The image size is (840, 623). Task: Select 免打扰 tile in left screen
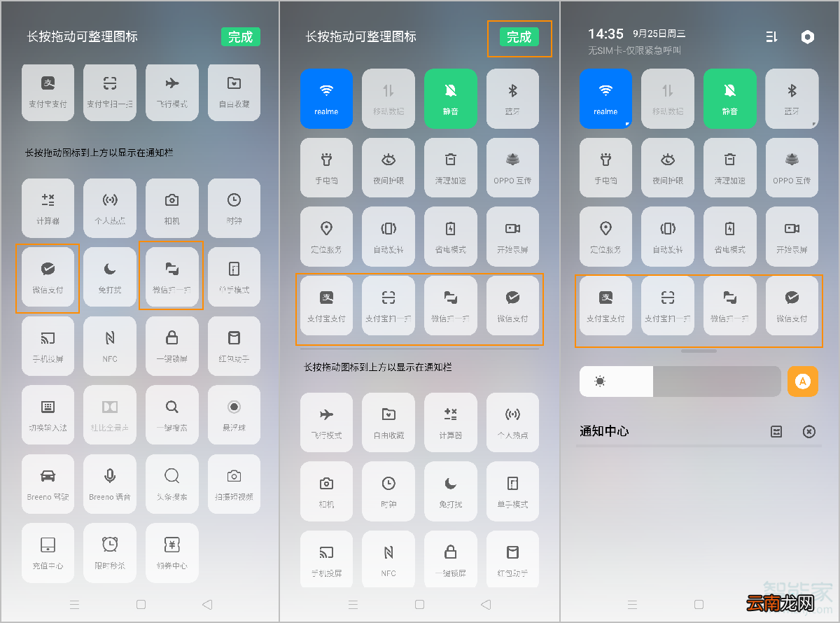110,278
